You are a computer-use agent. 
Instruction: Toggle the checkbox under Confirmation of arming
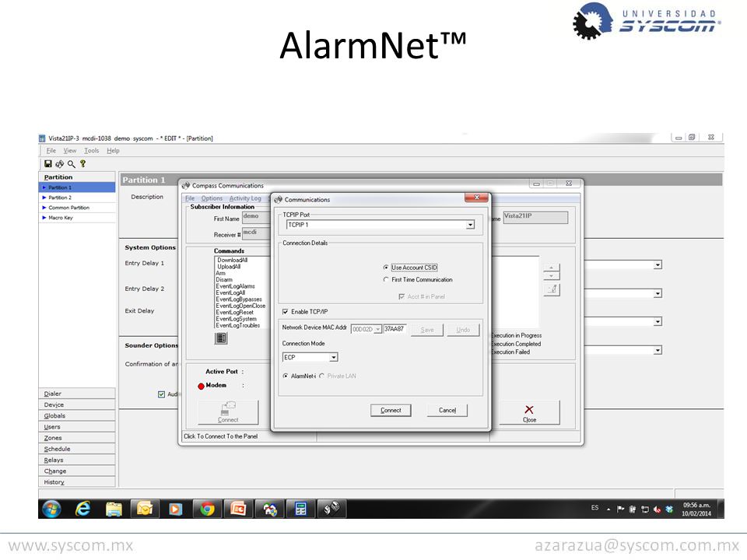tap(161, 394)
